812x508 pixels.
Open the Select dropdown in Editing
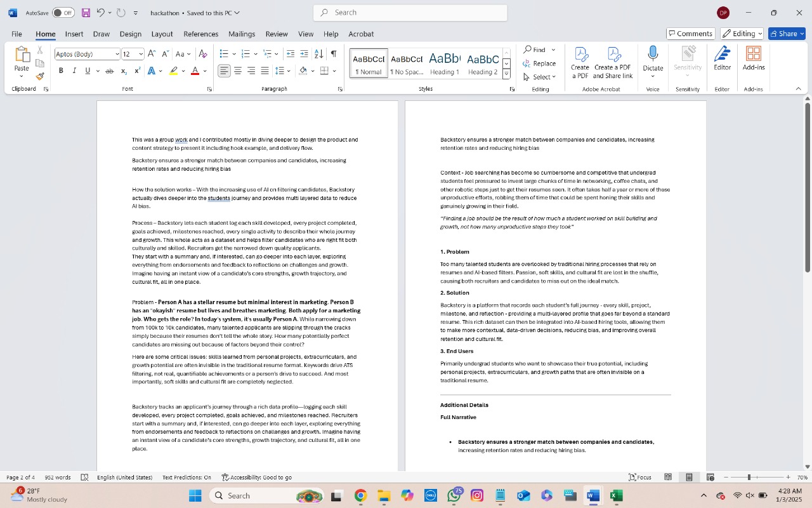[539, 77]
